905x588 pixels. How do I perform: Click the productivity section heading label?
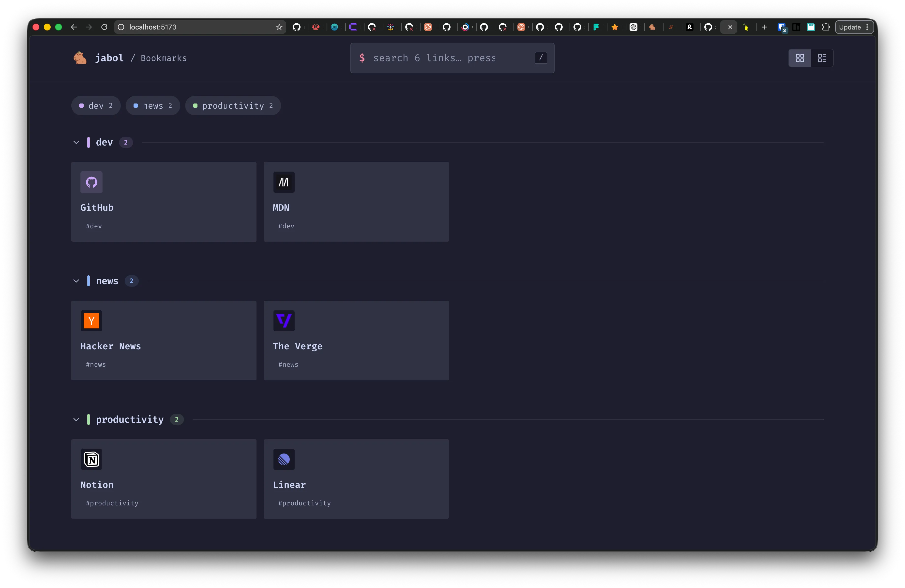(130, 420)
